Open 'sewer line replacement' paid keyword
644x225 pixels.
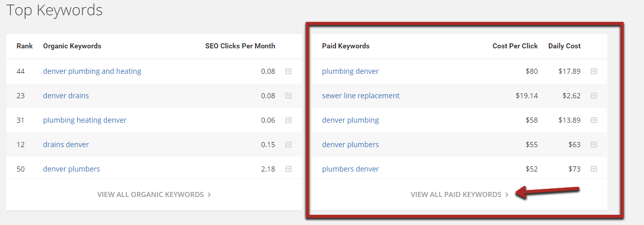point(361,96)
